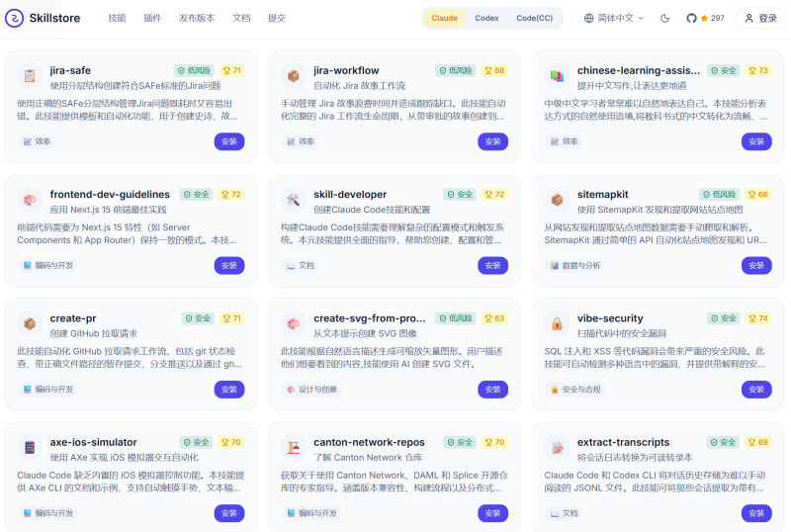This screenshot has width=791, height=532.
Task: Click the sitemapkit package icon
Action: (x=557, y=200)
